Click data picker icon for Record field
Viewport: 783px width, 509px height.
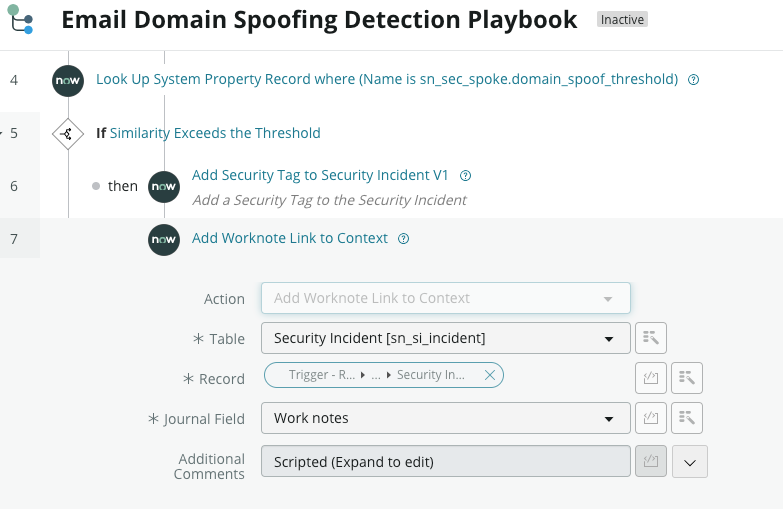click(x=687, y=378)
